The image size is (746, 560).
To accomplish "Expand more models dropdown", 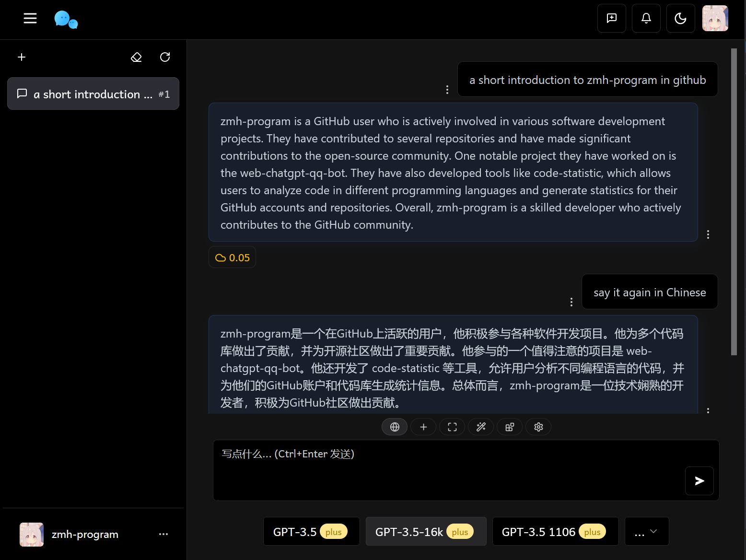I will click(647, 531).
